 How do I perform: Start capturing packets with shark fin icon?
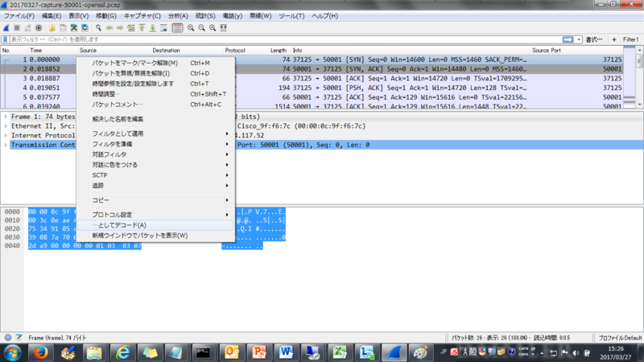click(6, 28)
